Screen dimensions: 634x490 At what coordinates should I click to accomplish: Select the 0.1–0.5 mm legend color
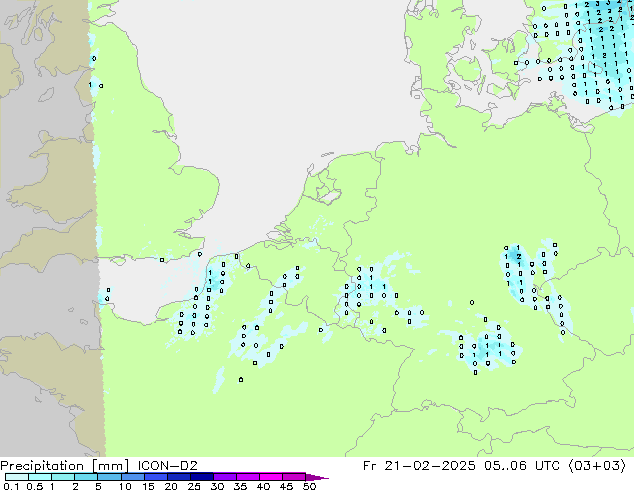pyautogui.click(x=17, y=477)
